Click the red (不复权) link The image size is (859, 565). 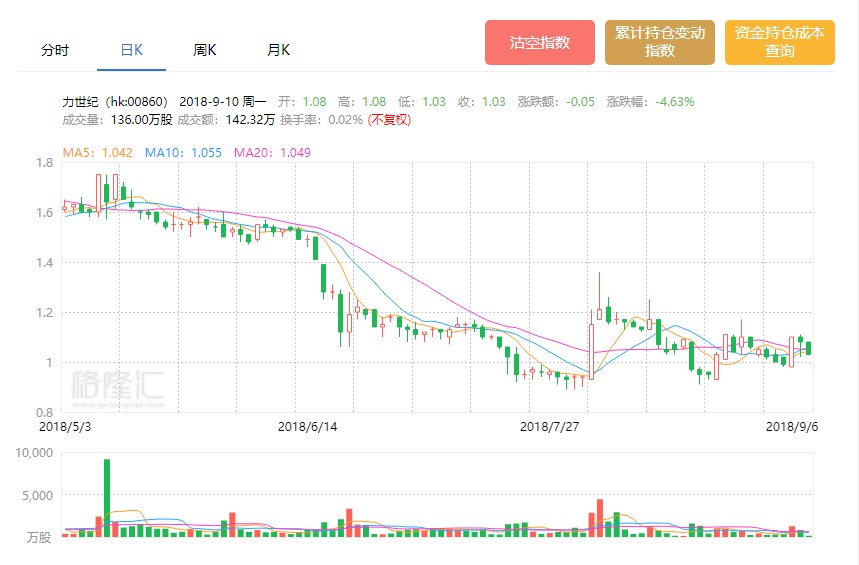coord(389,120)
